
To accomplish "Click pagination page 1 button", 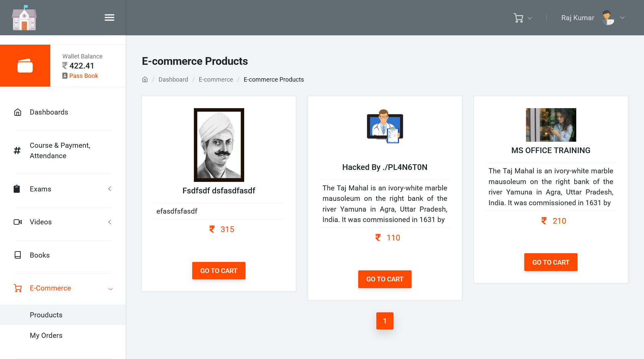I will coord(385,321).
